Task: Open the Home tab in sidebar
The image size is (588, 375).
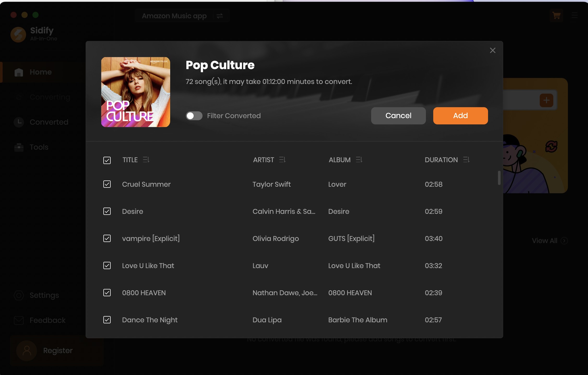Action: tap(43, 72)
